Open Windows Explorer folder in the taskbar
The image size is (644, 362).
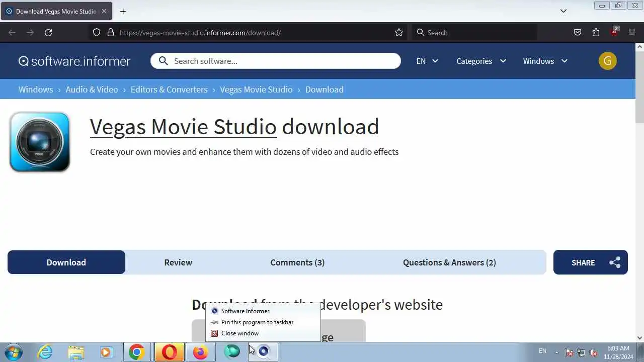click(76, 352)
